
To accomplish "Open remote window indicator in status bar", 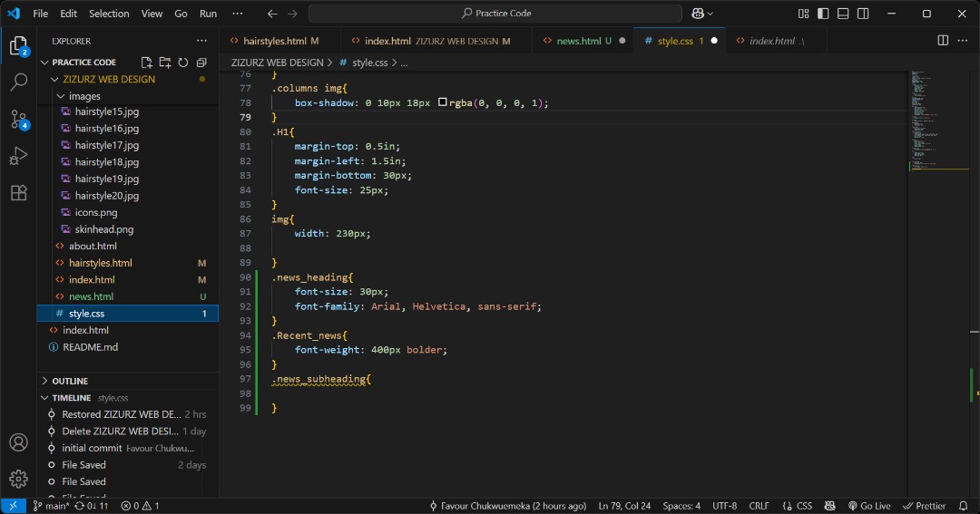I will (x=13, y=506).
